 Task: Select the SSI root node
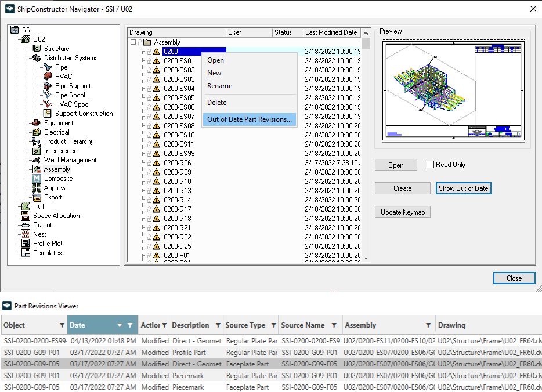coord(27,30)
